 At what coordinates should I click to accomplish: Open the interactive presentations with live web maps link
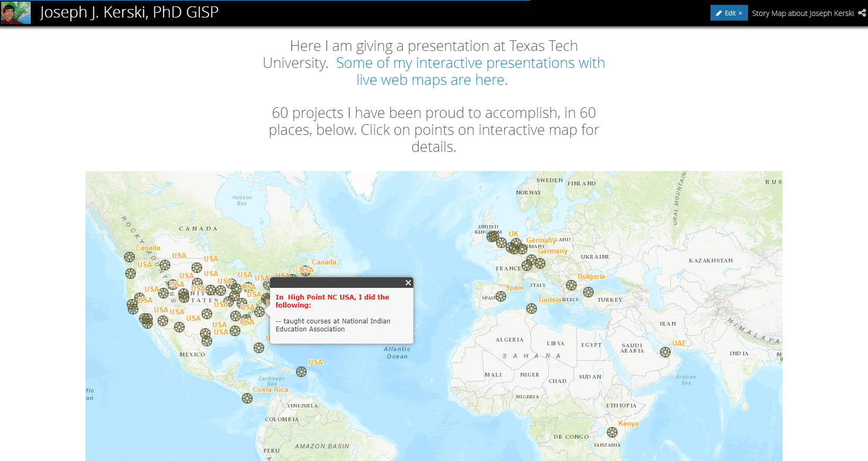pos(471,71)
